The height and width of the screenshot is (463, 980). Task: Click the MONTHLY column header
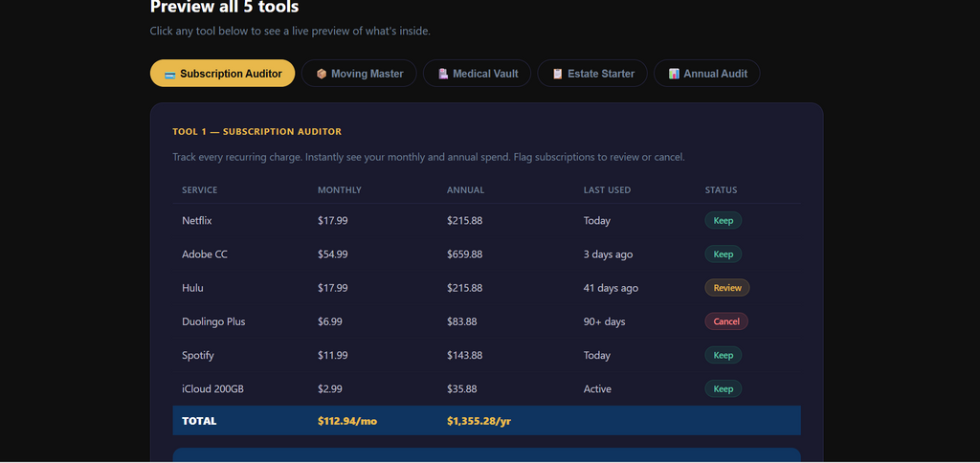340,190
